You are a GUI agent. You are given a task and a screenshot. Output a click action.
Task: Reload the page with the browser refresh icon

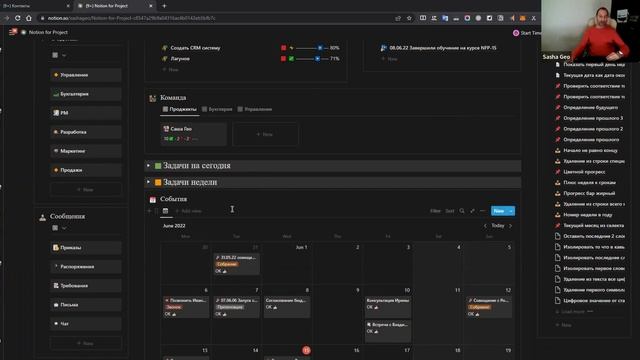[x=18, y=18]
